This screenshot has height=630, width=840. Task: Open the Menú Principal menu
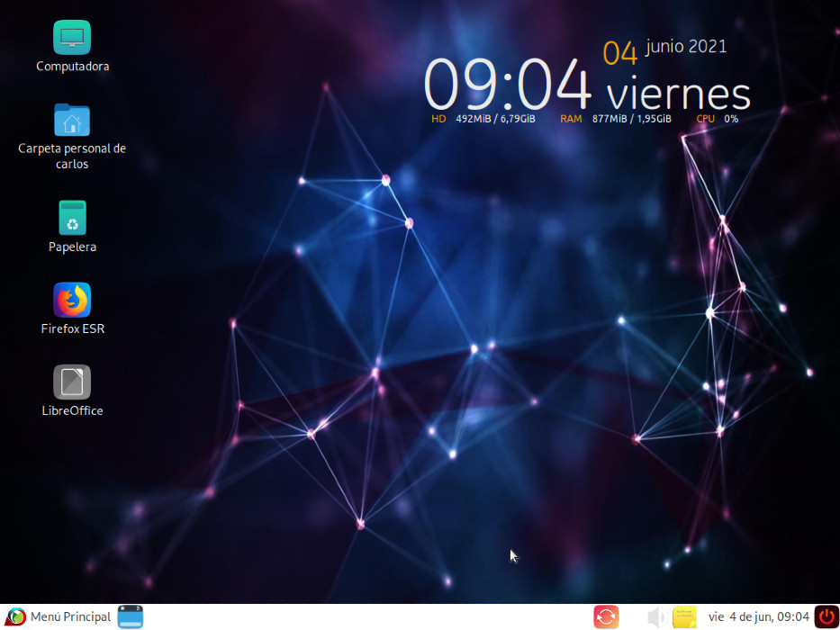pyautogui.click(x=56, y=617)
